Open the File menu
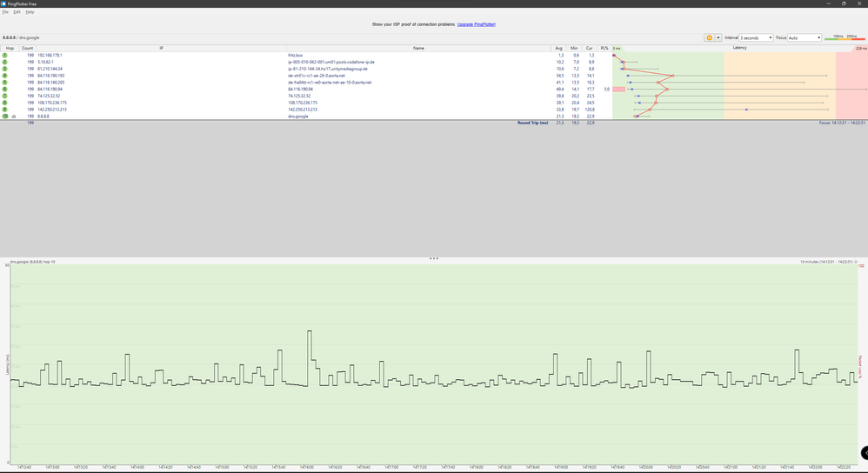Viewport: 868px width, 473px height. click(x=5, y=11)
